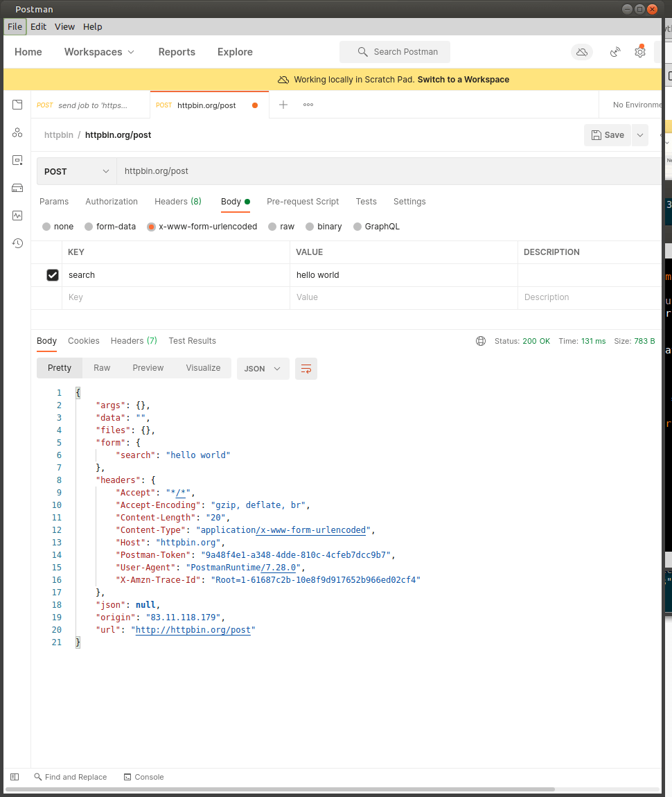The height and width of the screenshot is (797, 672).
Task: Switch to Visualize response view
Action: [x=203, y=368]
